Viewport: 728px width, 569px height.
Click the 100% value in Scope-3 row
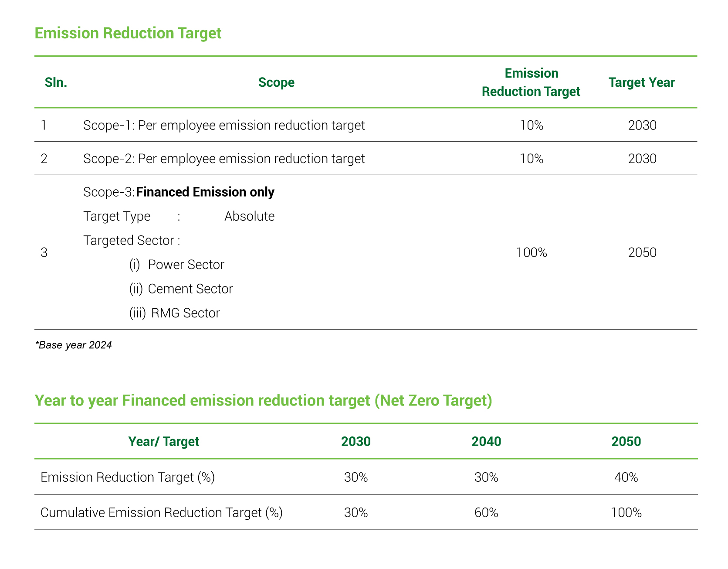tap(531, 252)
